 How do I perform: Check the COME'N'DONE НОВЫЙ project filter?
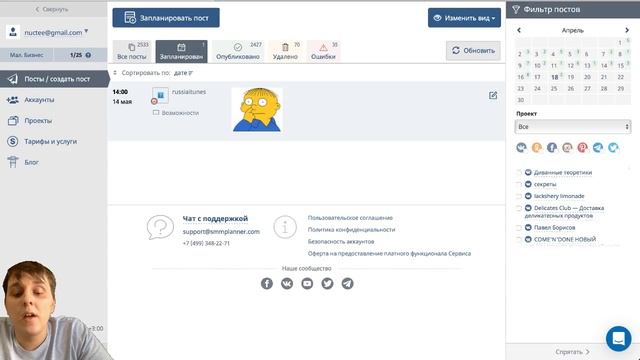(x=519, y=240)
